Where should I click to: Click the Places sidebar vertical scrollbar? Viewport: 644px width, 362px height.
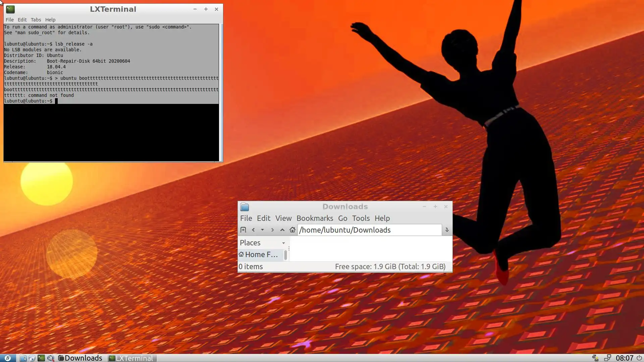pyautogui.click(x=285, y=255)
